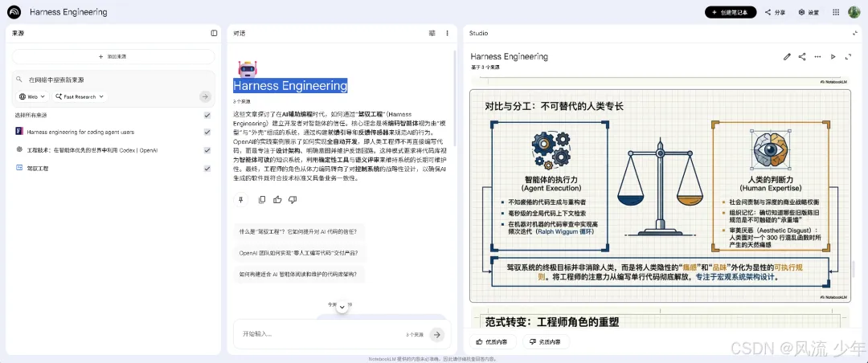Play the slideshow with the play icon
This screenshot has height=363, width=868.
tap(833, 56)
